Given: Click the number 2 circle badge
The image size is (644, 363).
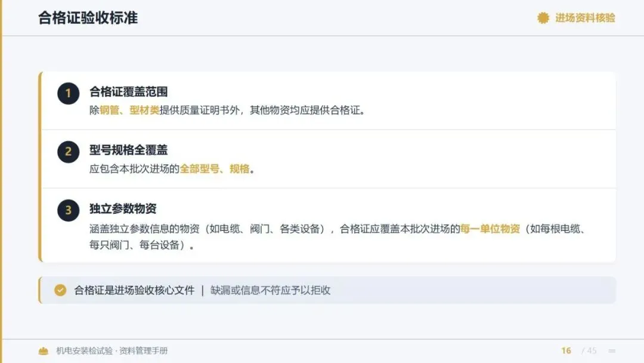Looking at the screenshot, I should (68, 152).
